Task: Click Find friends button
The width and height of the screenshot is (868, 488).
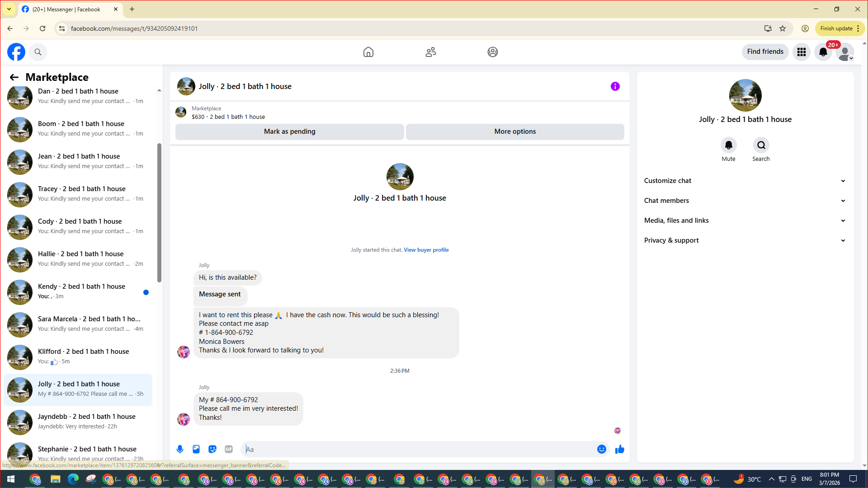Action: (x=765, y=52)
